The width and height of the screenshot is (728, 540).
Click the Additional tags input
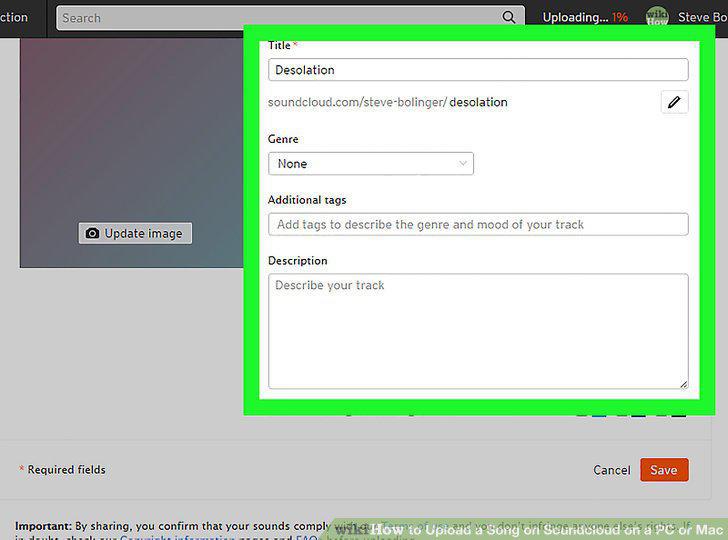point(478,224)
